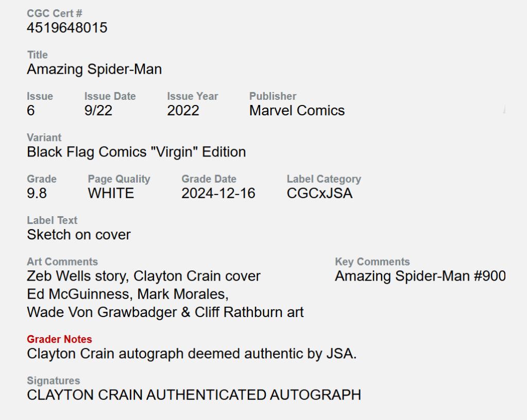Click the CLAYTON CRAIN AUTHENTICATED AUTOGRAPH text
527x420 pixels.
[x=194, y=395]
